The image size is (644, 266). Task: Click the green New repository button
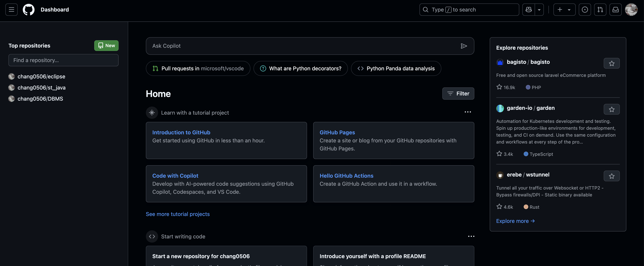(106, 45)
